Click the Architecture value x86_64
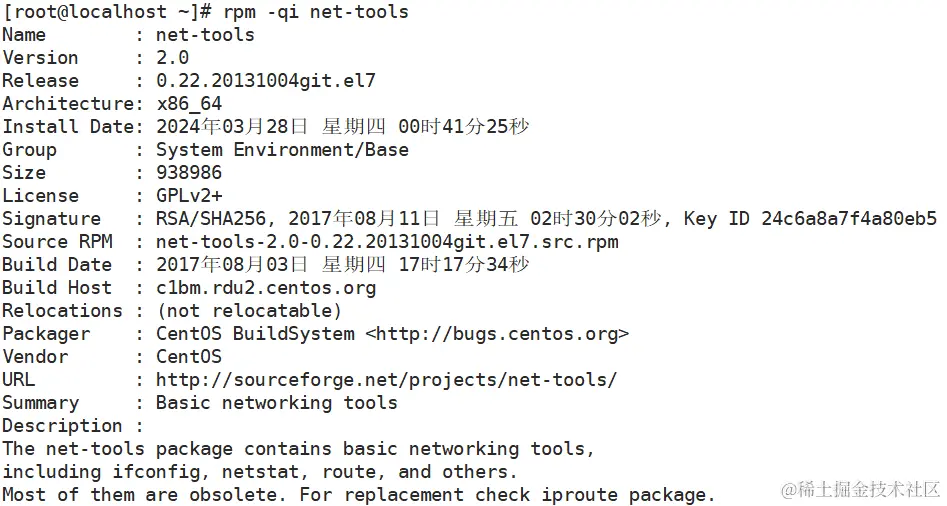The width and height of the screenshot is (947, 506). [189, 104]
